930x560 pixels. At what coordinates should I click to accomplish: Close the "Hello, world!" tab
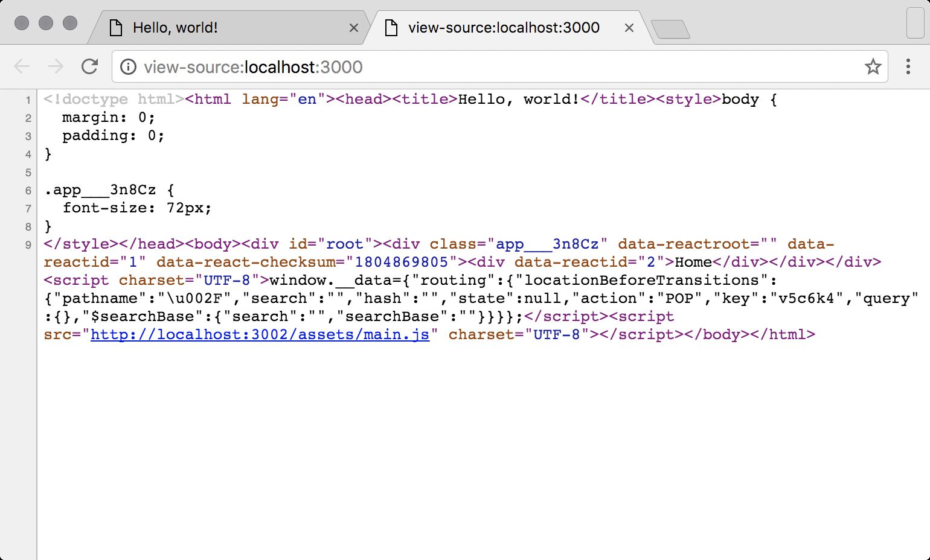point(354,28)
